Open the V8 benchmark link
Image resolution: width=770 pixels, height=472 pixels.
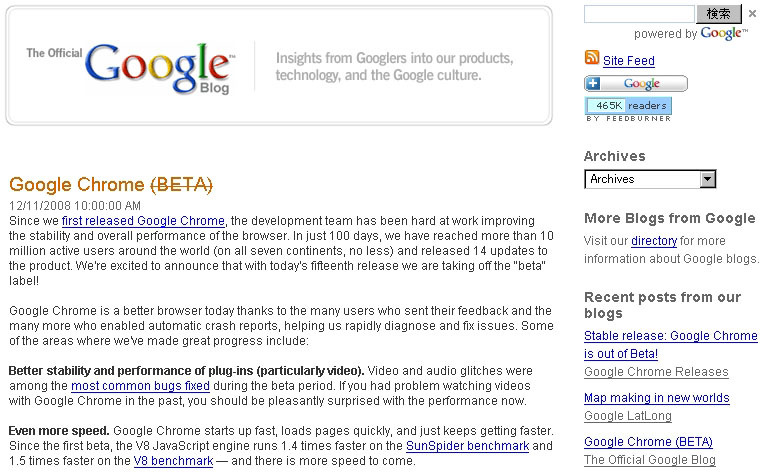[x=173, y=461]
